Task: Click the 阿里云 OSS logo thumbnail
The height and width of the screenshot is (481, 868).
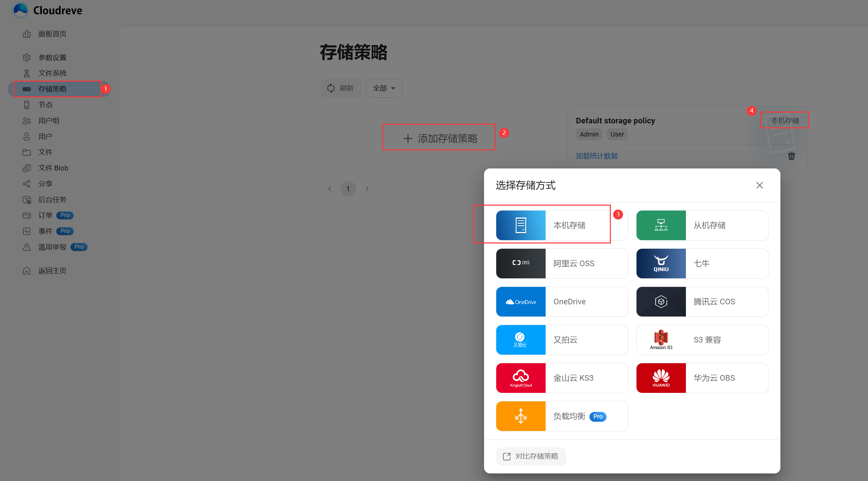Action: tap(521, 264)
